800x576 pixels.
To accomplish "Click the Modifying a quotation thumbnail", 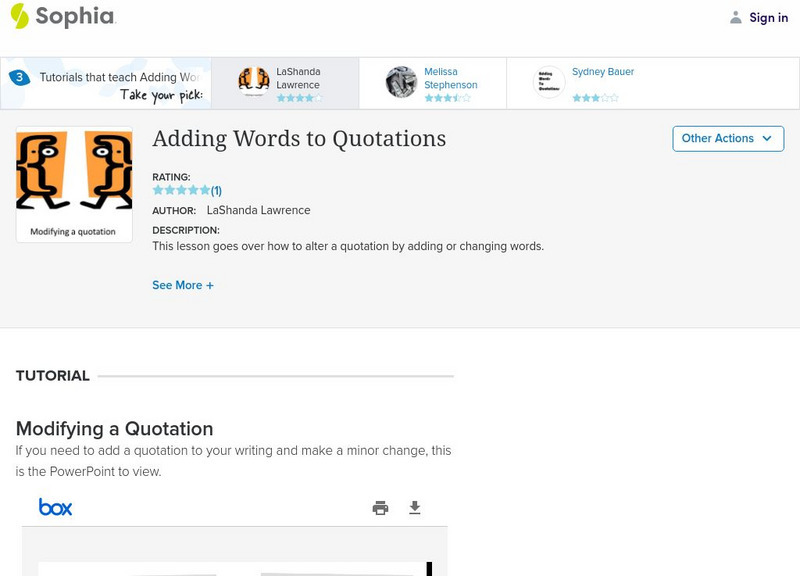I will pyautogui.click(x=74, y=184).
